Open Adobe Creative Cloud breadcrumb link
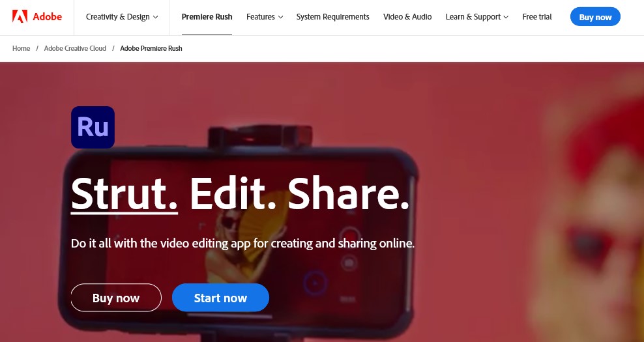Screen dimensions: 644x342 75,48
